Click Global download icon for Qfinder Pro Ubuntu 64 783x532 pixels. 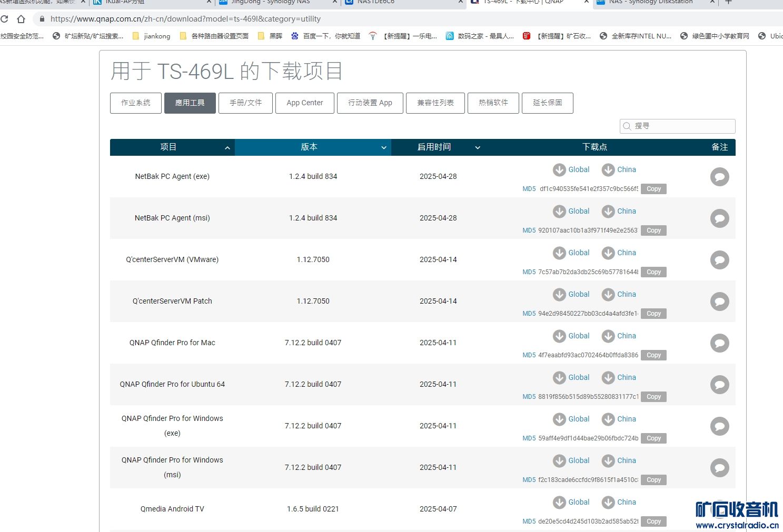tap(559, 377)
